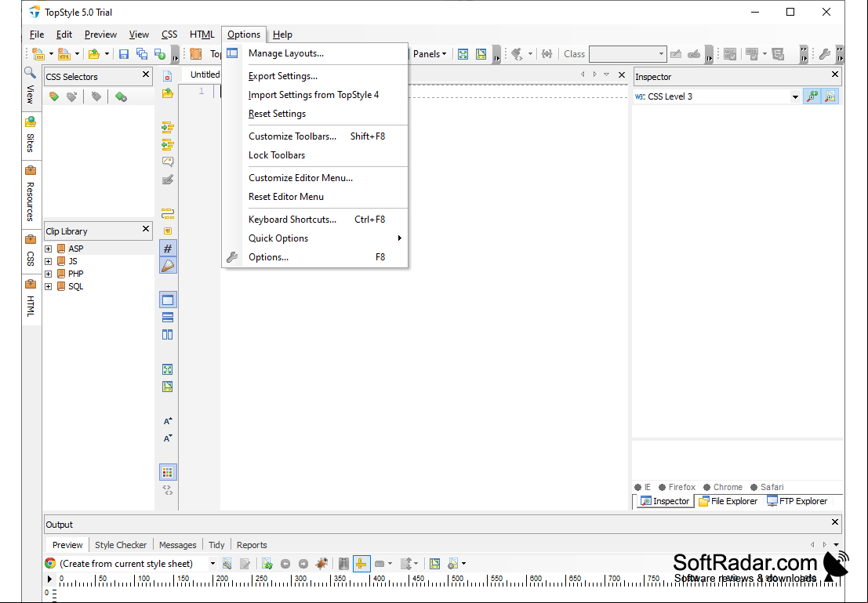Expand the SQL clip library folder
This screenshot has width=868, height=603.
(x=49, y=287)
